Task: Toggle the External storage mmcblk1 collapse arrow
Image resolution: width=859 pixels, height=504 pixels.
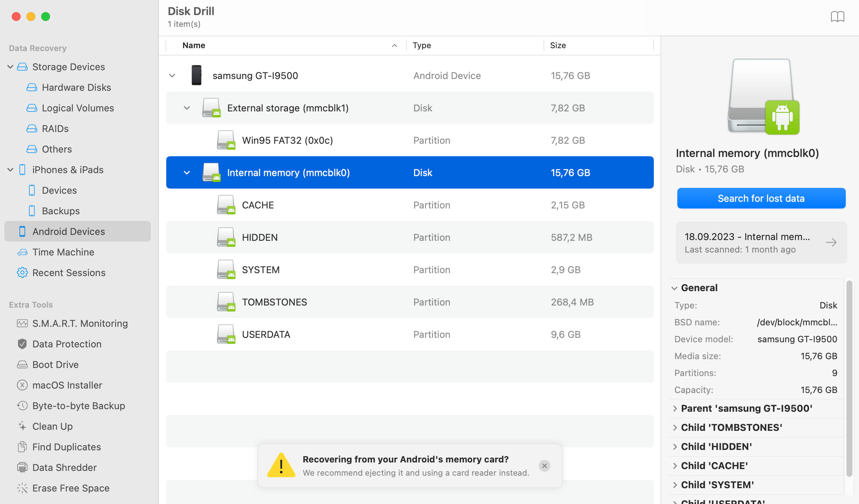Action: click(186, 108)
